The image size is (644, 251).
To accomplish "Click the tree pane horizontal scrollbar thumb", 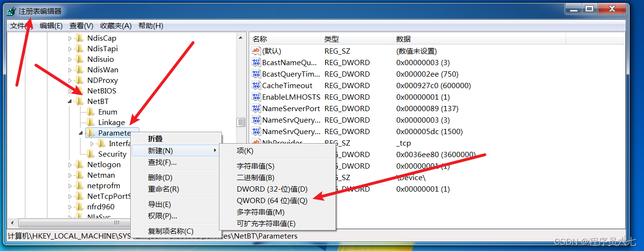I will pyautogui.click(x=116, y=223).
